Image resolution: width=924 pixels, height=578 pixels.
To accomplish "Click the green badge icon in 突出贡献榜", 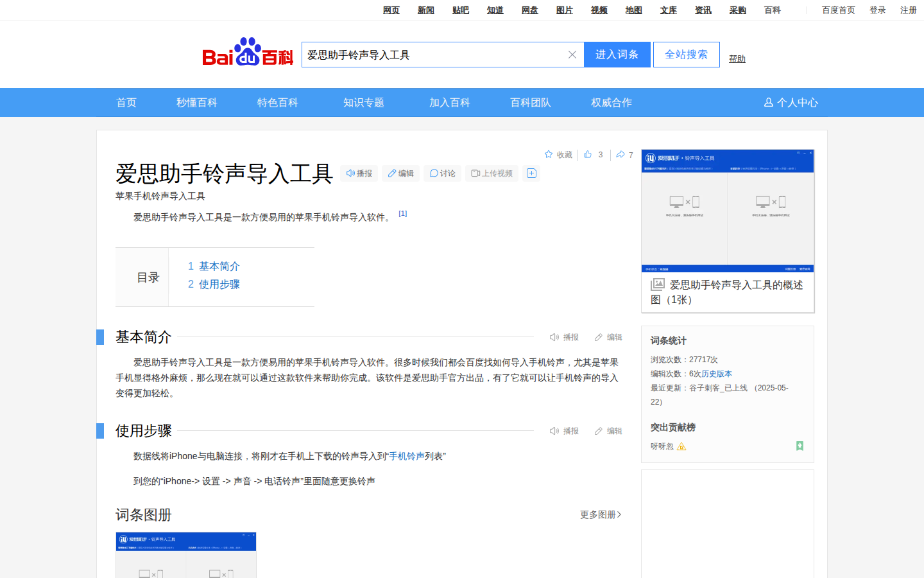I will [x=800, y=446].
